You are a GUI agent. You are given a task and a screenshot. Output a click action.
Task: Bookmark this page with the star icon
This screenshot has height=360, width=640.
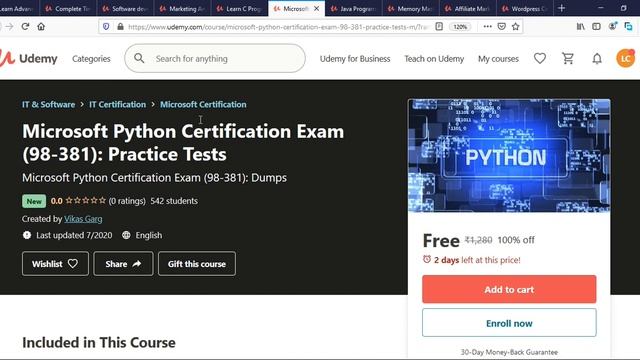point(516,27)
